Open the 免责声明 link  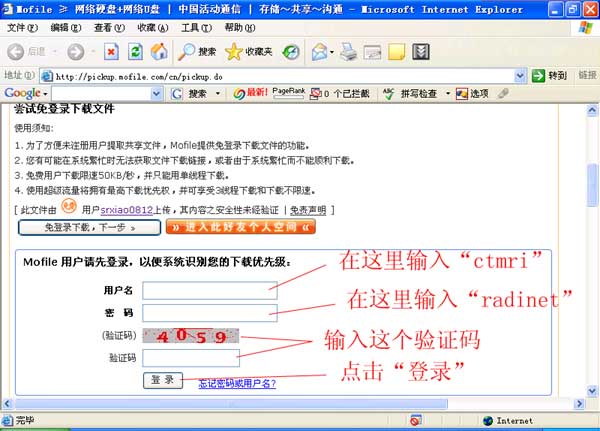(x=308, y=210)
